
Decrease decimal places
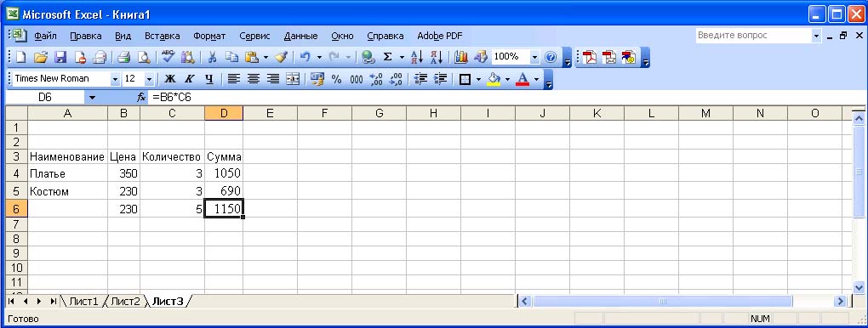[x=396, y=79]
